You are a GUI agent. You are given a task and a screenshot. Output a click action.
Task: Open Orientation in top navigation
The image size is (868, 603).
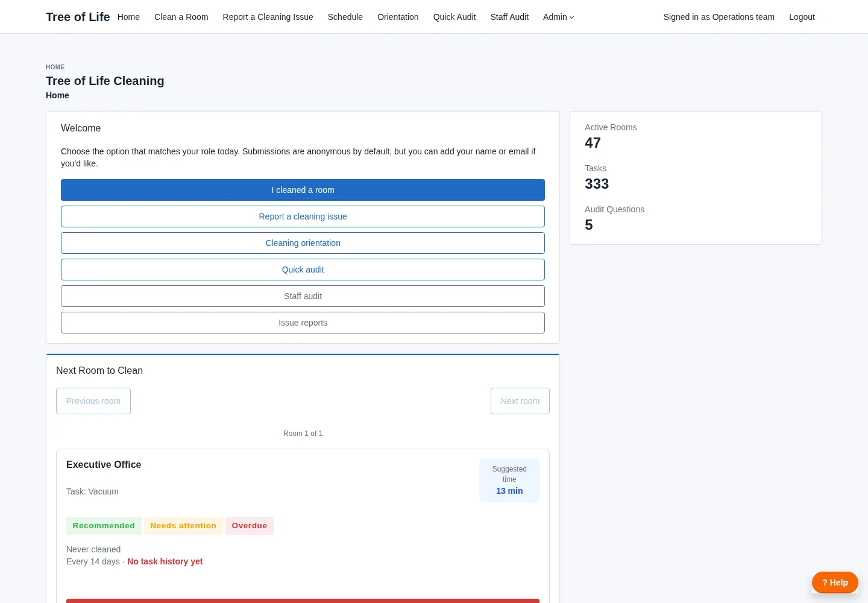tap(398, 17)
